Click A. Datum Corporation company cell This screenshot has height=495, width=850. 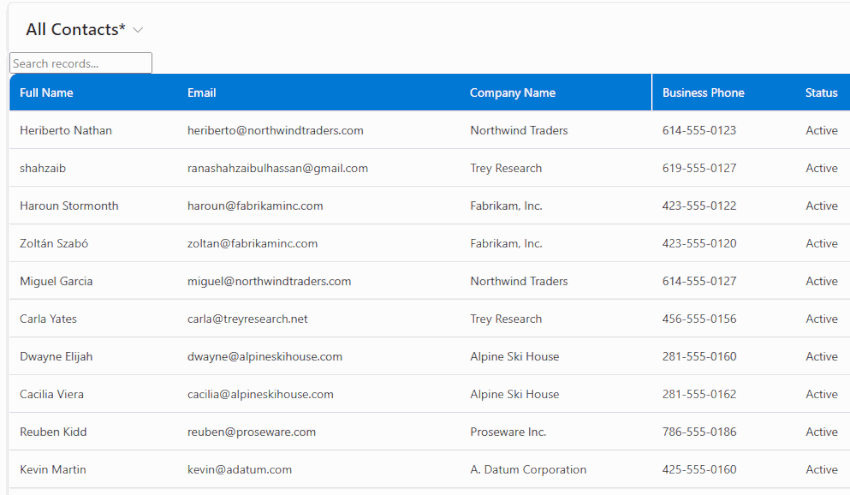tap(528, 470)
